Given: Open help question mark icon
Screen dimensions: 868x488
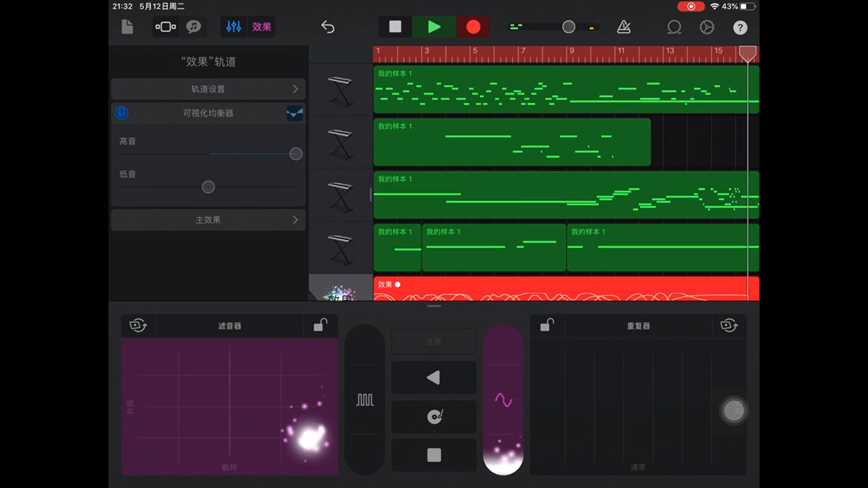Looking at the screenshot, I should point(740,28).
